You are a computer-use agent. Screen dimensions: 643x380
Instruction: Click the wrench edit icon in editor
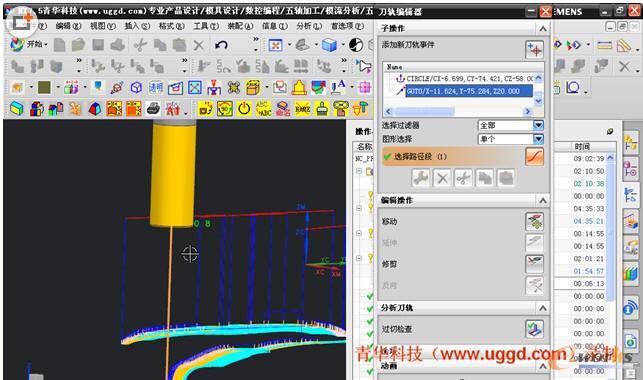(421, 178)
